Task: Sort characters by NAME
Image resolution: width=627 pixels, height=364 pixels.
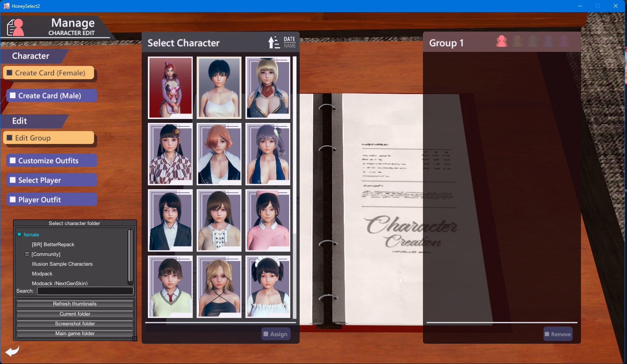Action: pos(290,46)
